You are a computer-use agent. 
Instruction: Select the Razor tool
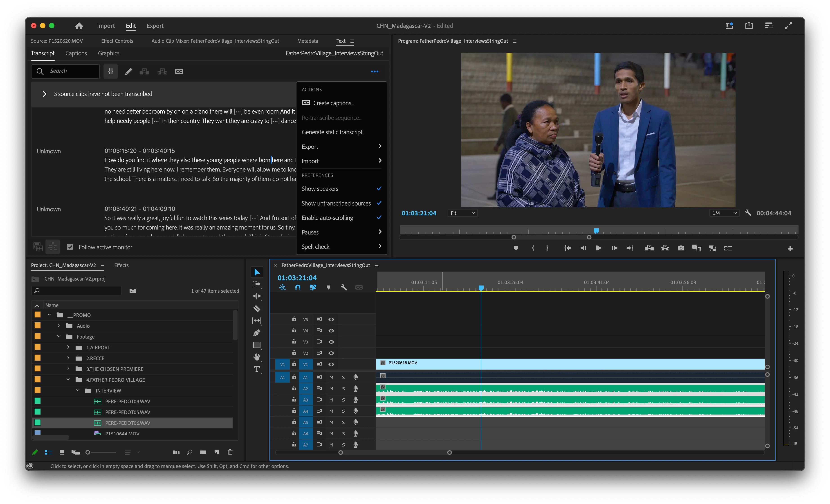pyautogui.click(x=257, y=308)
